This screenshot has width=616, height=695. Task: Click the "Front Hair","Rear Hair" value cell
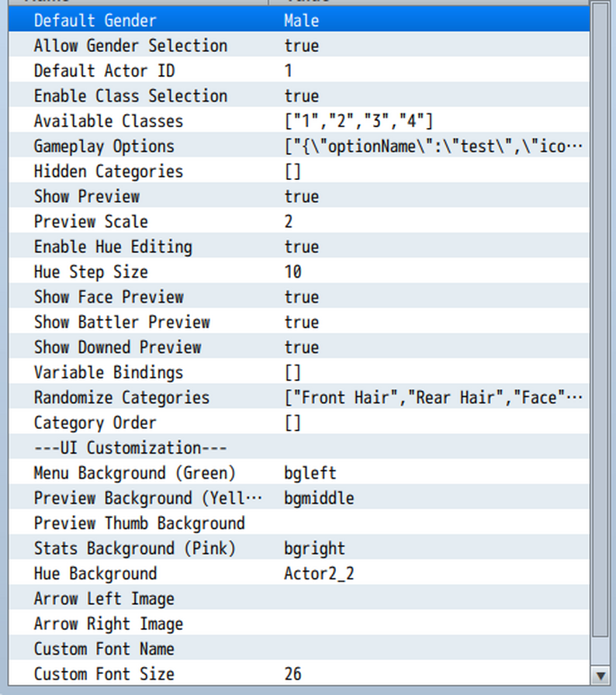[x=433, y=397]
